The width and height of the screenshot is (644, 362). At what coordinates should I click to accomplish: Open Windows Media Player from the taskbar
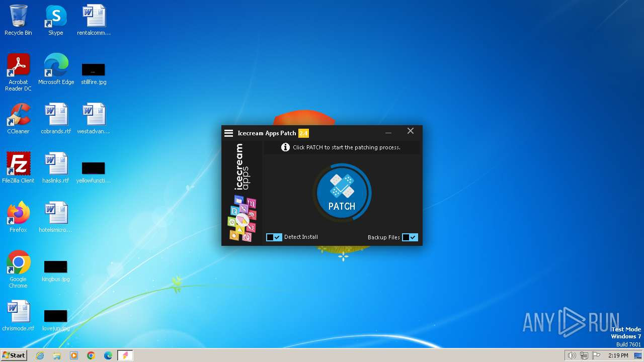pyautogui.click(x=74, y=355)
